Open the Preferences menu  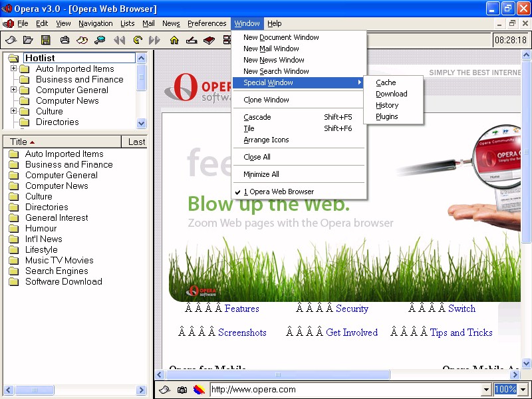coord(207,23)
